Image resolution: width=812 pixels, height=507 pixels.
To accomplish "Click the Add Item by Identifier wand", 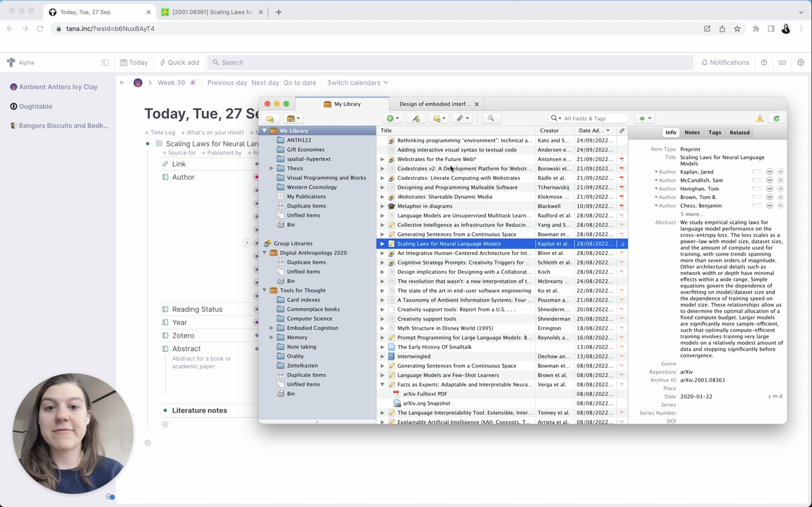I will pos(416,118).
